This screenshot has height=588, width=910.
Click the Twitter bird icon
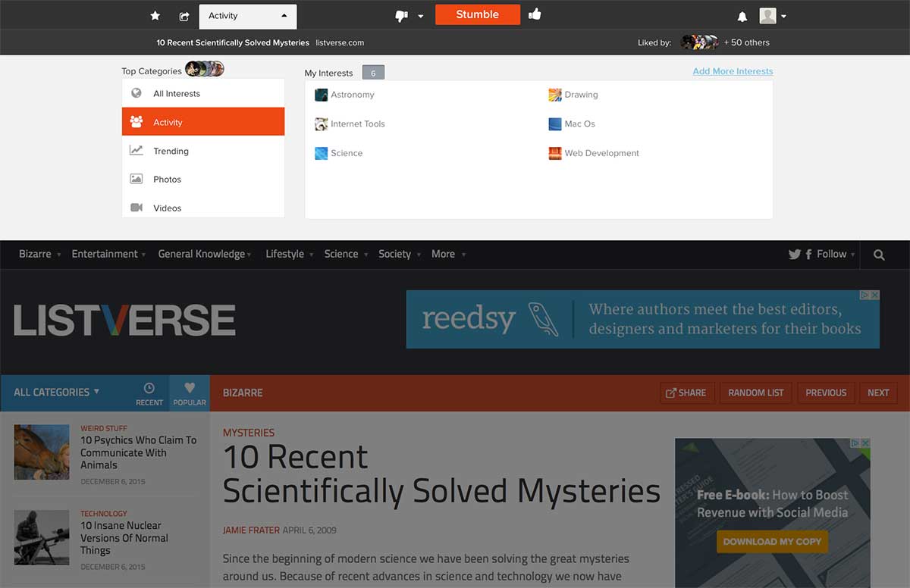pyautogui.click(x=794, y=255)
